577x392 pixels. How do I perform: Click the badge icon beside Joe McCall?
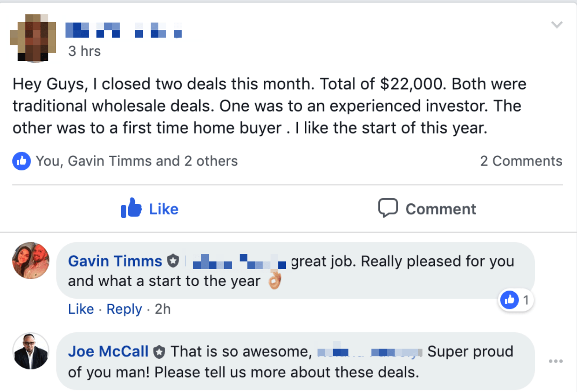[159, 352]
